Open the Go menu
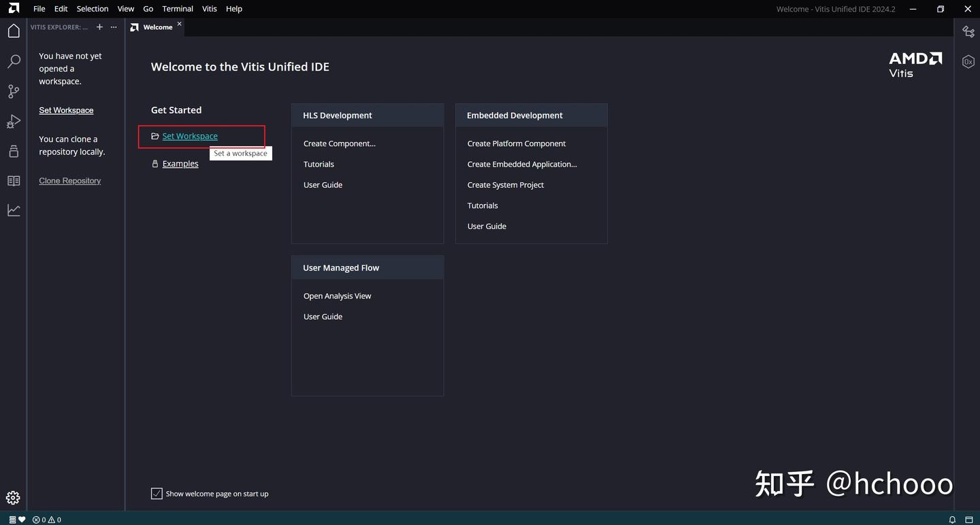Screen dimensions: 980x525 [x=148, y=9]
